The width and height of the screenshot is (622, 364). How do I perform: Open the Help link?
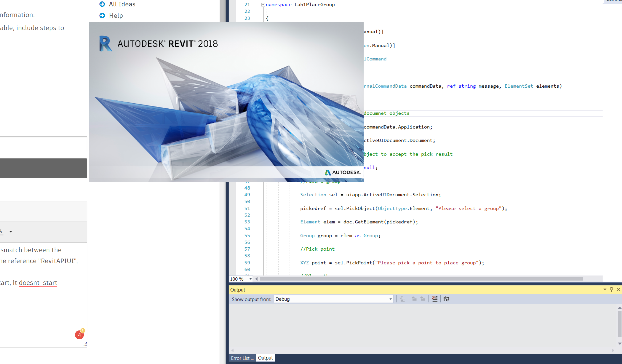(x=116, y=15)
